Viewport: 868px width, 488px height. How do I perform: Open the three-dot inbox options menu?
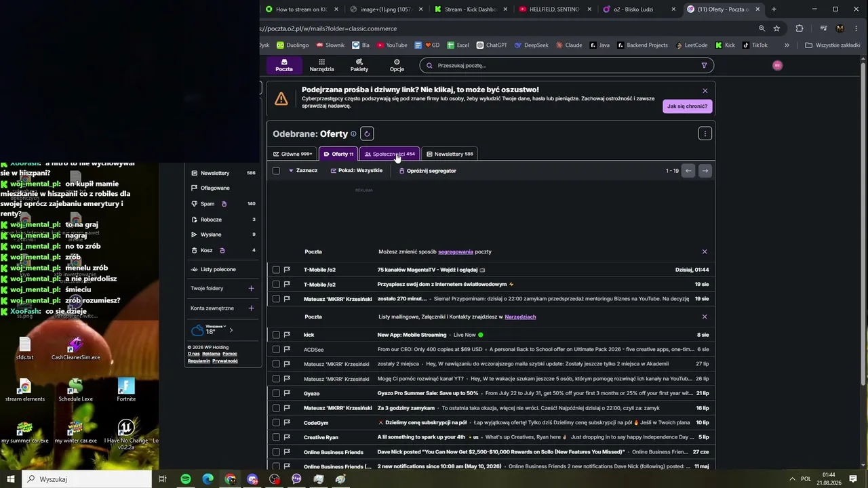pos(705,134)
